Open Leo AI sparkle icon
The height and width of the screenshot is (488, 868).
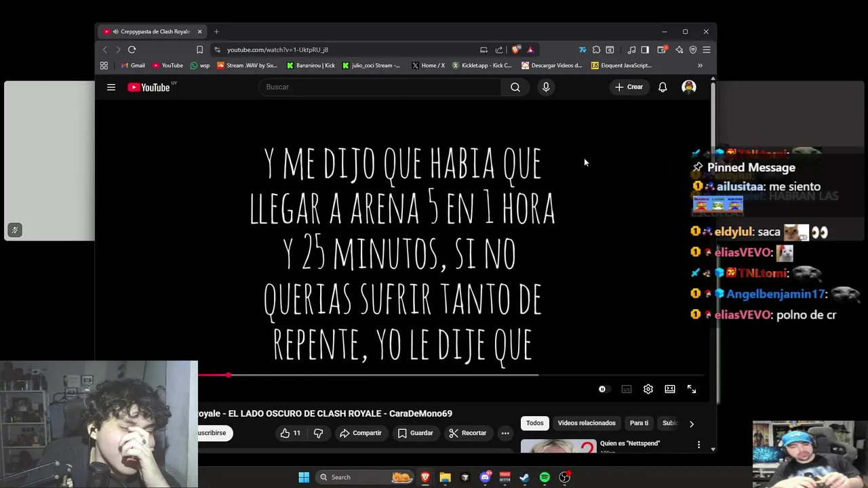679,49
